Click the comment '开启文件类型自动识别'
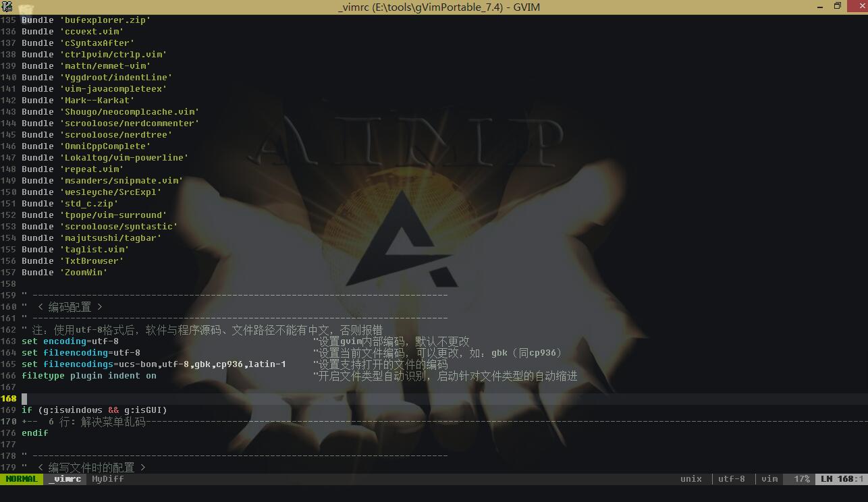 [x=445, y=376]
